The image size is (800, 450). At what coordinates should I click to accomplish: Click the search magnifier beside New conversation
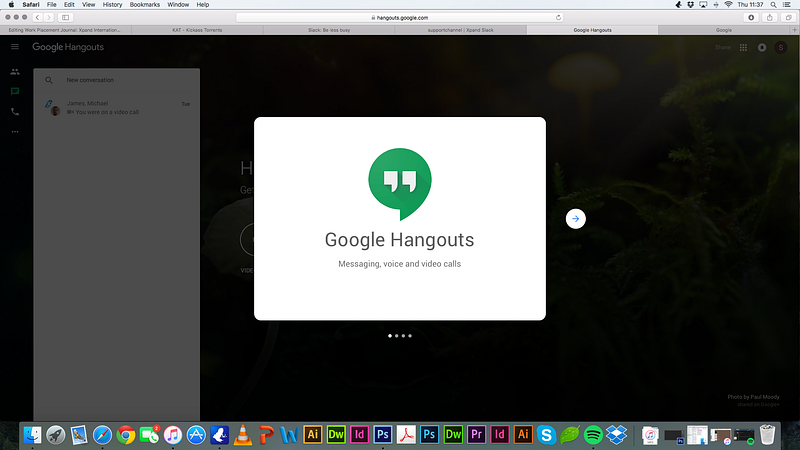click(49, 80)
